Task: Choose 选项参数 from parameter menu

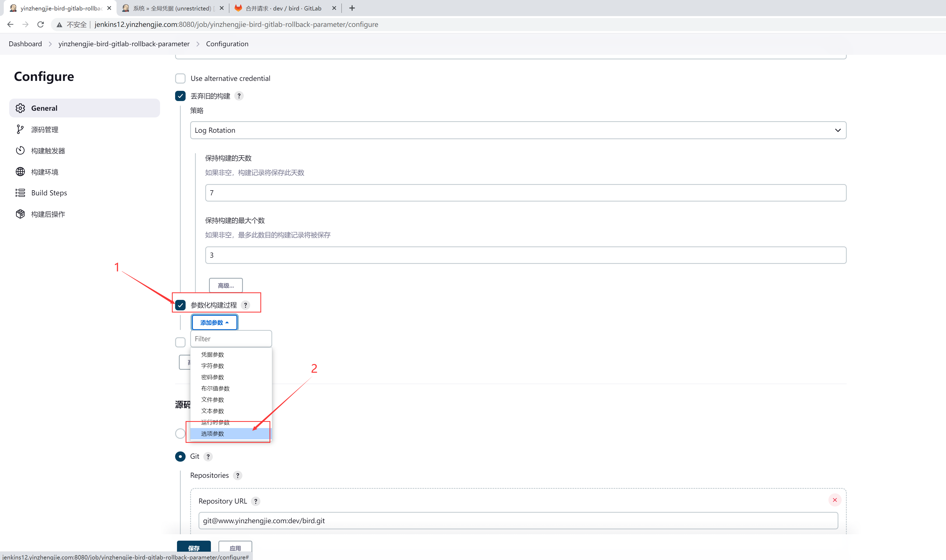Action: [212, 434]
